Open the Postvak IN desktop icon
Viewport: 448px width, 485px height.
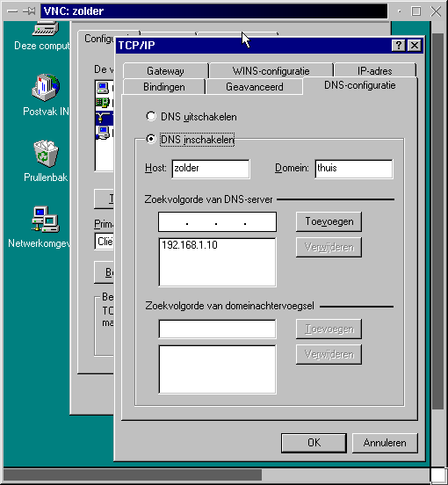pyautogui.click(x=46, y=88)
